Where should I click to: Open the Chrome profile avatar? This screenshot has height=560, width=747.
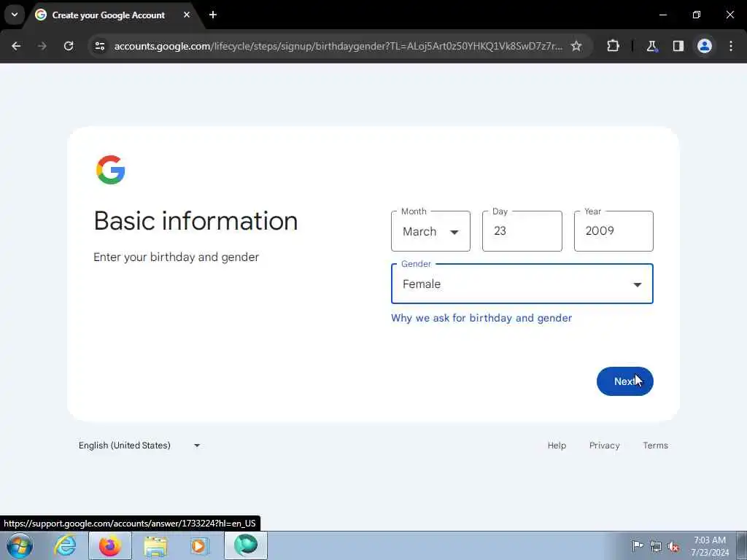tap(705, 46)
